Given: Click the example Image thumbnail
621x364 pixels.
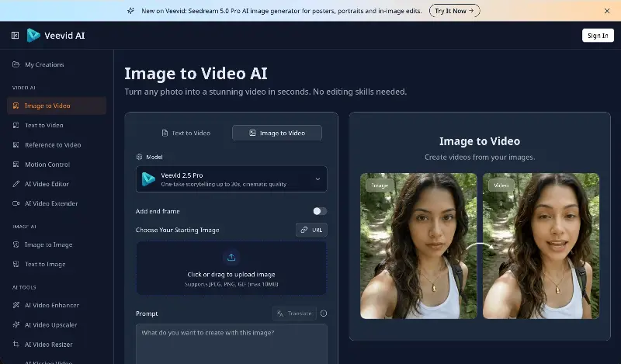Looking at the screenshot, I should click(418, 246).
